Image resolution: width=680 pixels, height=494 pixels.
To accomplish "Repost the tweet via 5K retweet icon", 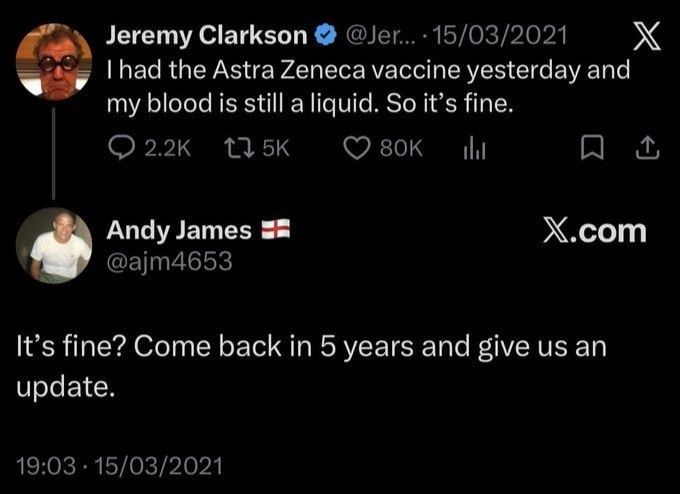I will tap(239, 147).
